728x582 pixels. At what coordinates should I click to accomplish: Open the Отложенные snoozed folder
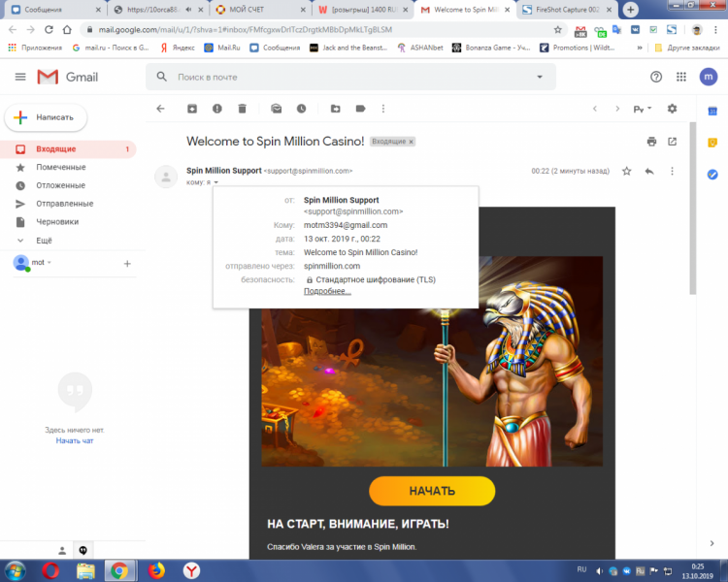pyautogui.click(x=68, y=185)
